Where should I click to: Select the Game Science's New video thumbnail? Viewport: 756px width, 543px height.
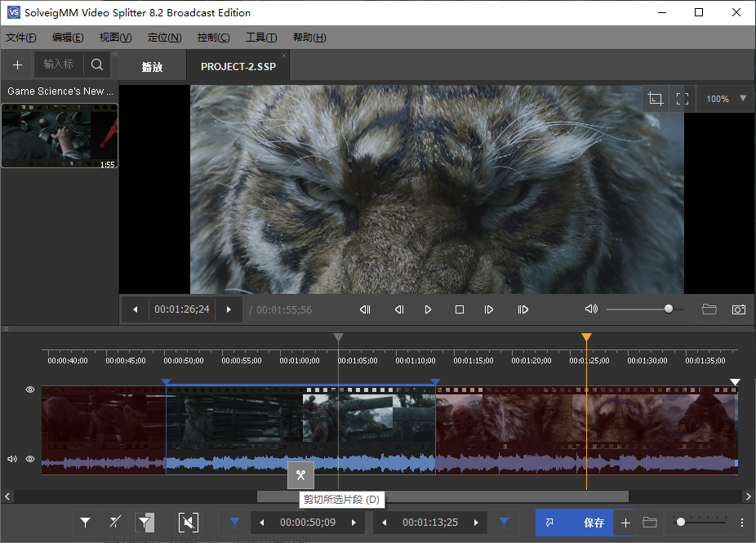pos(60,136)
